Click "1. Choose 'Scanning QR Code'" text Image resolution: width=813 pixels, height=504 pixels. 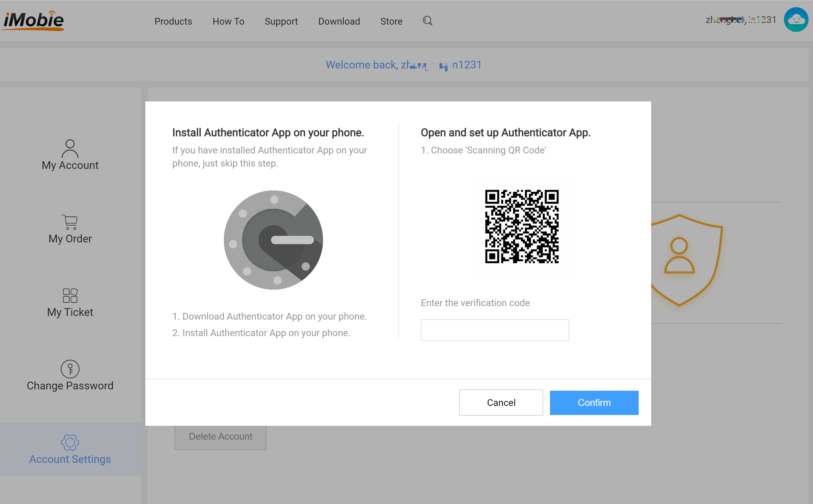(484, 150)
